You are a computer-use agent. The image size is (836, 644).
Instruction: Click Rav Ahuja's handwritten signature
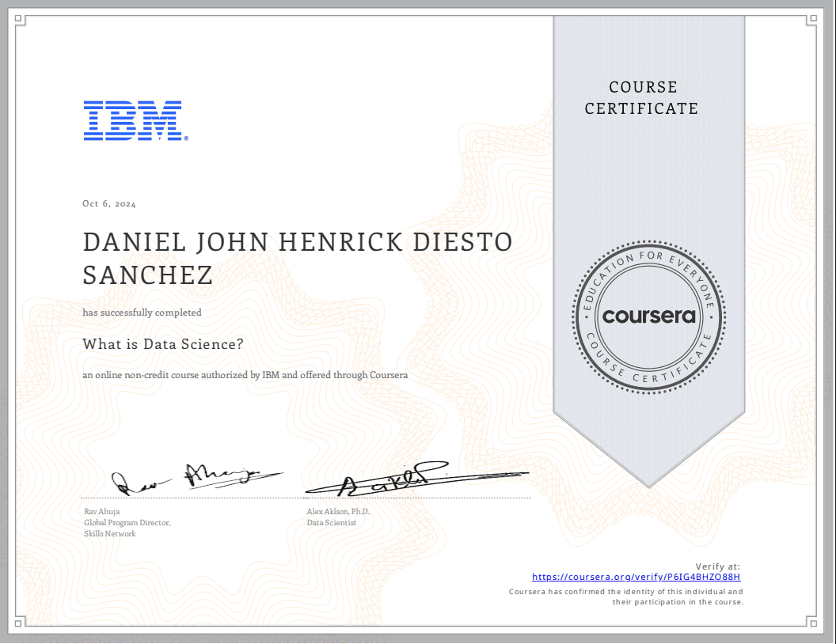coord(196,477)
